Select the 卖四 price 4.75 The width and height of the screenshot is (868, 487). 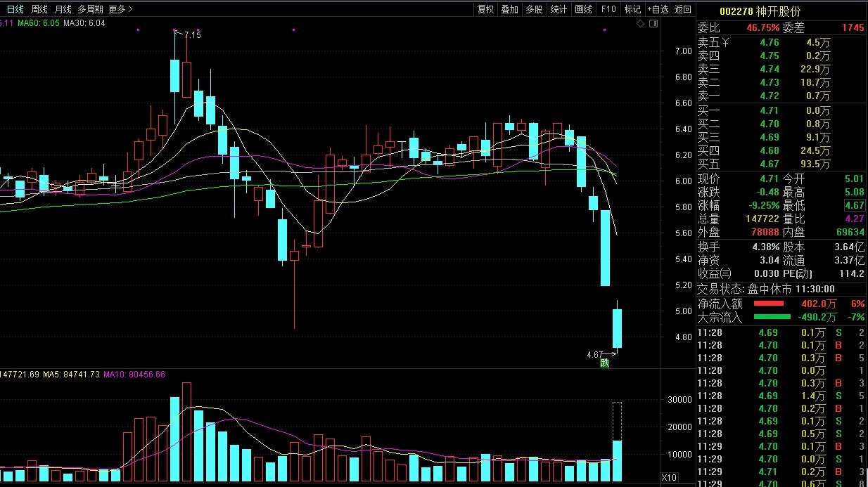tap(770, 56)
